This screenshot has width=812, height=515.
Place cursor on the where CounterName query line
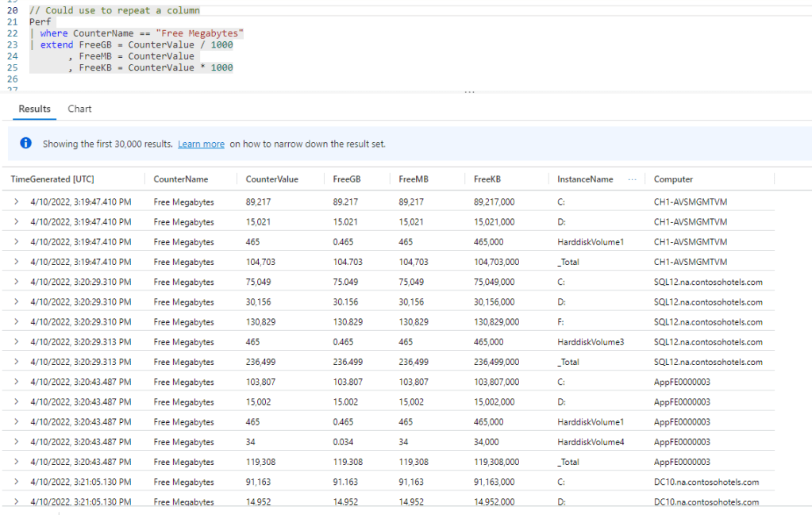pos(141,33)
